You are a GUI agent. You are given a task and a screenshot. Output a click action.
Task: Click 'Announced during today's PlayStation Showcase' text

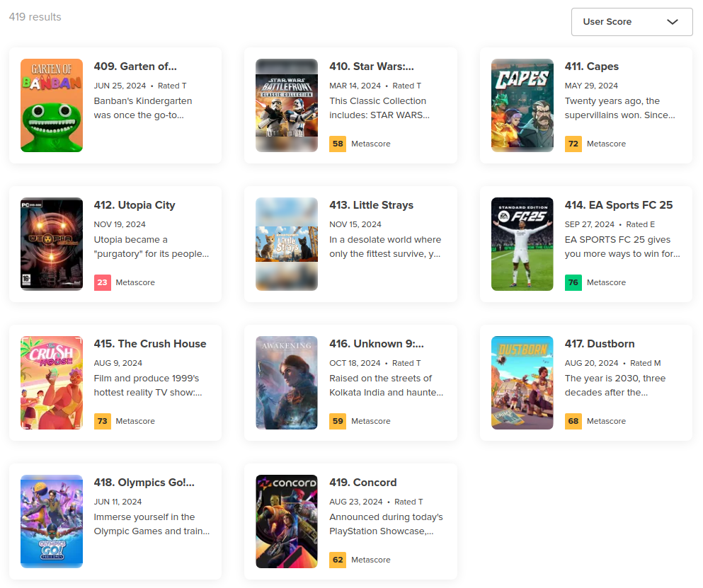pyautogui.click(x=386, y=524)
